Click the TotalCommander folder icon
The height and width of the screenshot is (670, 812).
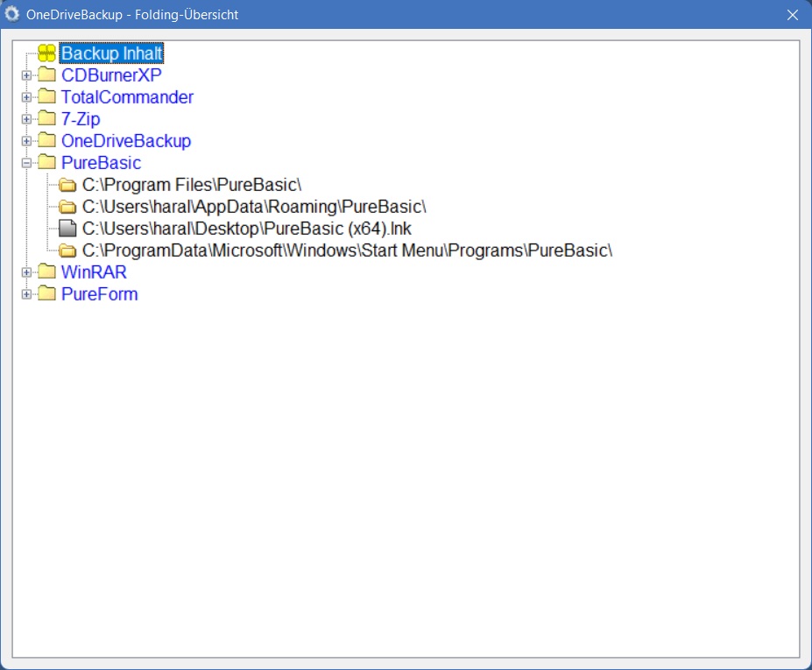click(x=47, y=96)
